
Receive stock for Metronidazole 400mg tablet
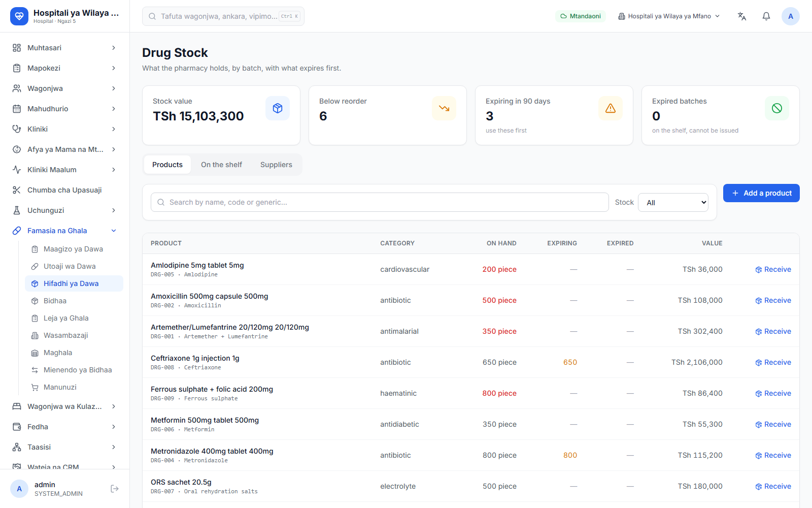[x=773, y=455]
